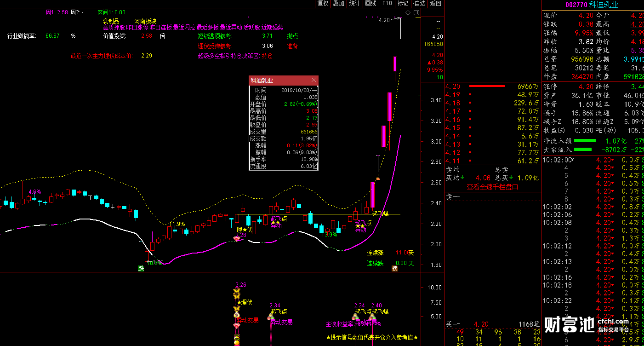Click the 返回 back button
Image resolution: width=644 pixels, height=346 pixels.
(x=435, y=3)
